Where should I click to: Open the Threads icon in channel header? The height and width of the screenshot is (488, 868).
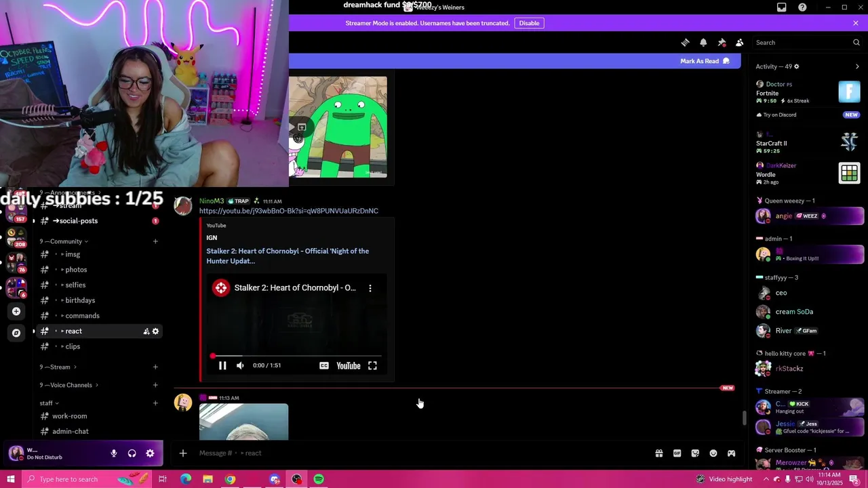(685, 42)
